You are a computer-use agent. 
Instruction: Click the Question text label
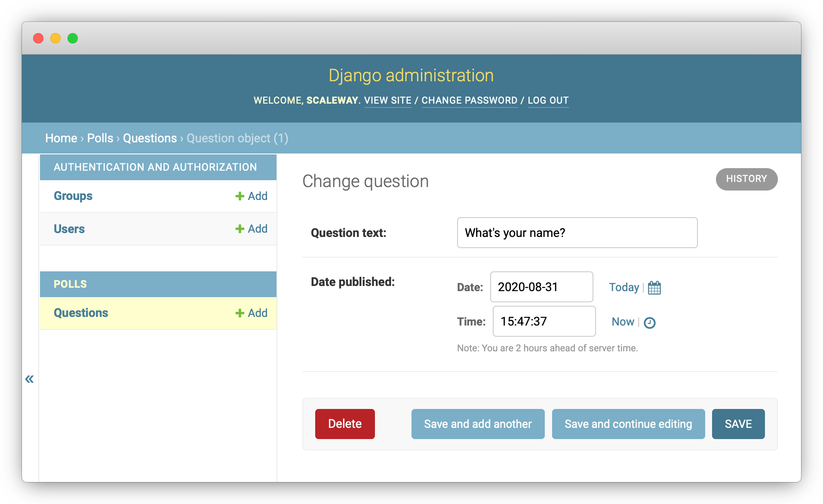[349, 233]
